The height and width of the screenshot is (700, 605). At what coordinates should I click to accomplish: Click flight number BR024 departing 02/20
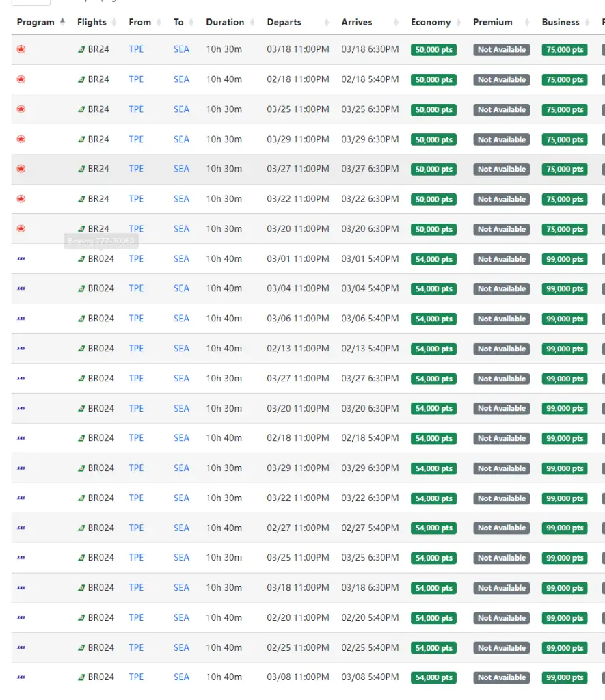(x=100, y=618)
